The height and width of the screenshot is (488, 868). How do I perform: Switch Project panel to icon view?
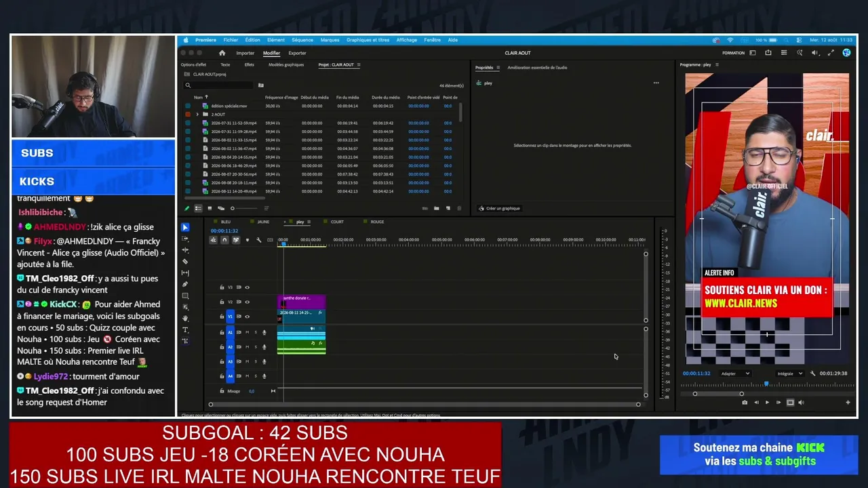[210, 208]
